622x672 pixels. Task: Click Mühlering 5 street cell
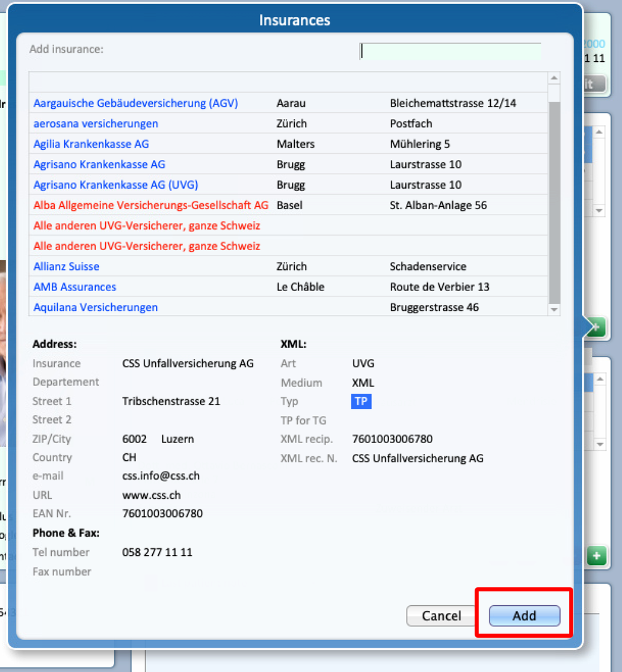420,144
